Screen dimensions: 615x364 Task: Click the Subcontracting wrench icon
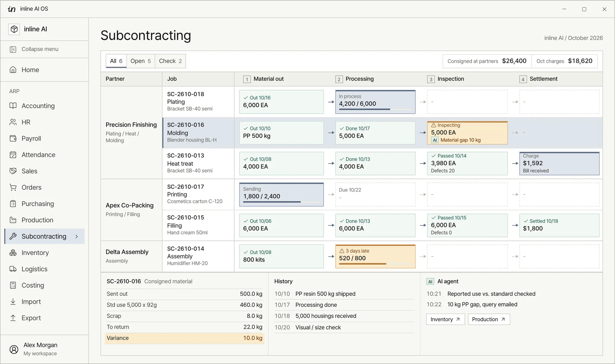click(x=13, y=236)
